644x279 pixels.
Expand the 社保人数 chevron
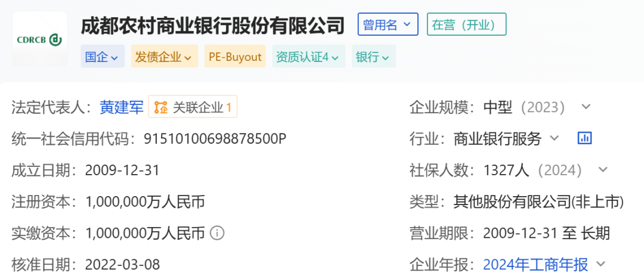coord(603,170)
